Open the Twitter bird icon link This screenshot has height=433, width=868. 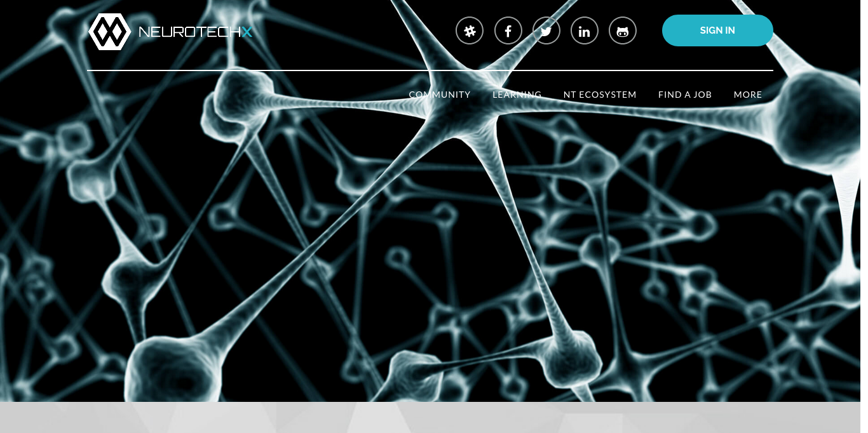coord(546,31)
